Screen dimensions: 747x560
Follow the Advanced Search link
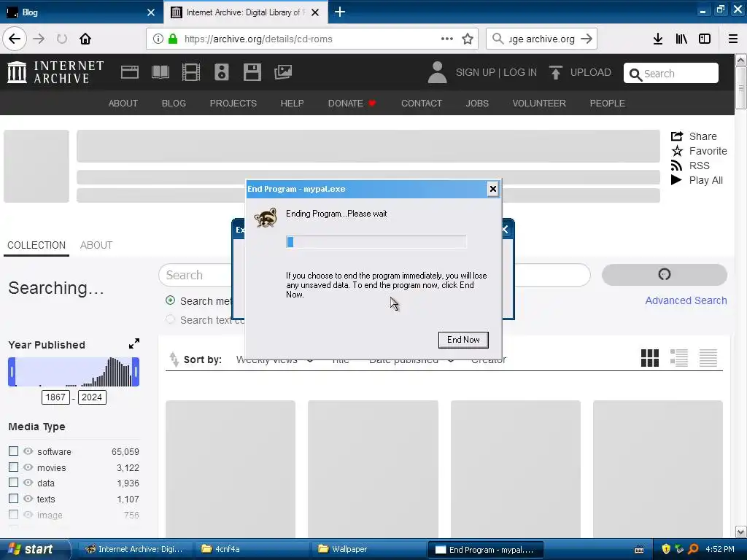click(686, 300)
